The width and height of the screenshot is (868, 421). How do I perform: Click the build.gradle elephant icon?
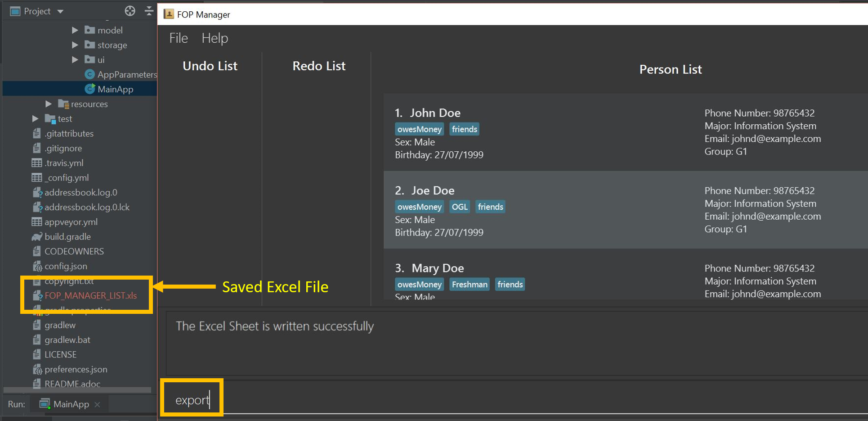[37, 237]
